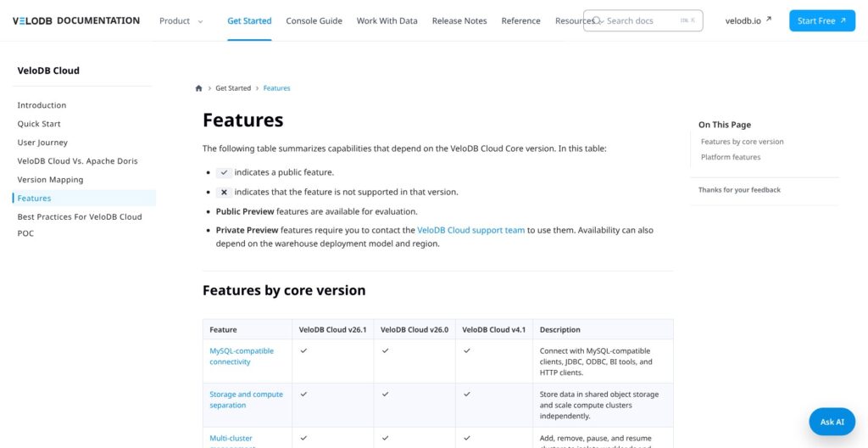Click v26.1 checkmark in MySQL-compatible connectivity row
Image resolution: width=868 pixels, height=448 pixels.
tap(303, 350)
